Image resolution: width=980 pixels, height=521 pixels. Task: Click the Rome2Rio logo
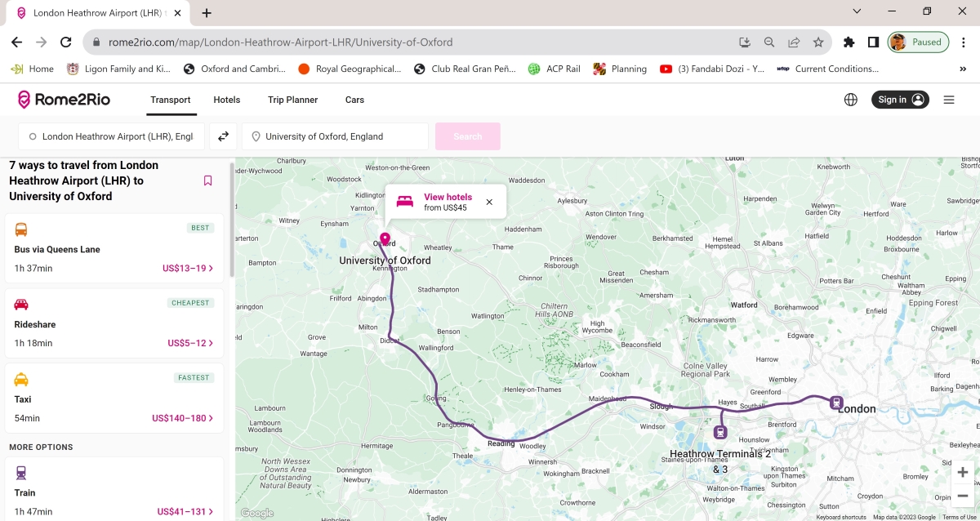pos(64,100)
